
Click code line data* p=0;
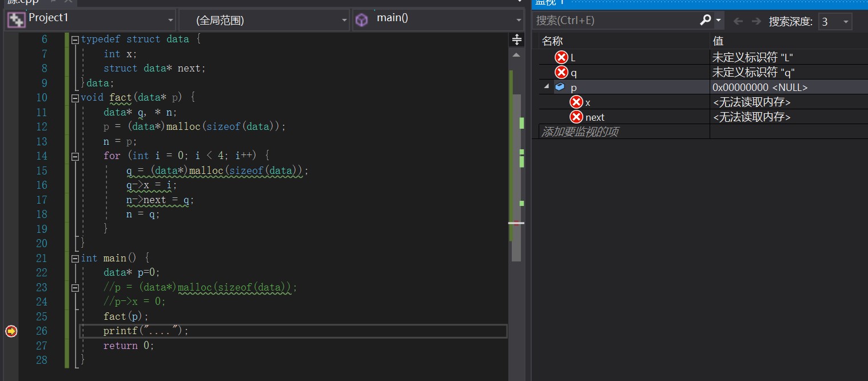(x=132, y=273)
